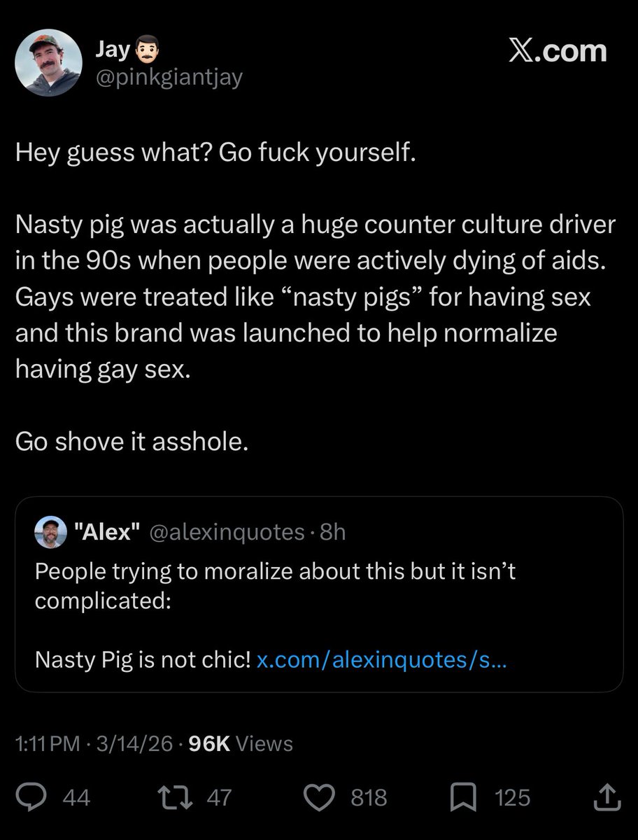638x840 pixels.
Task: Follow the x.com/alexinquotes link
Action: [381, 659]
